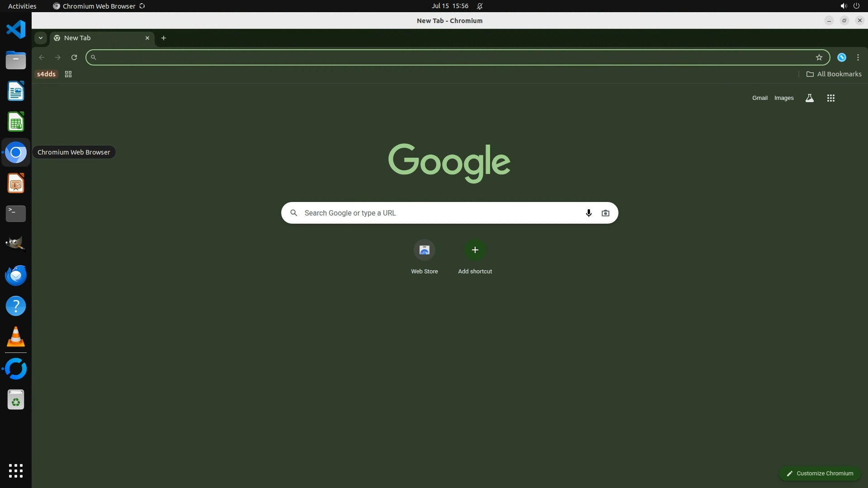
Task: Expand the tab search dropdown arrow
Action: pyautogui.click(x=41, y=38)
